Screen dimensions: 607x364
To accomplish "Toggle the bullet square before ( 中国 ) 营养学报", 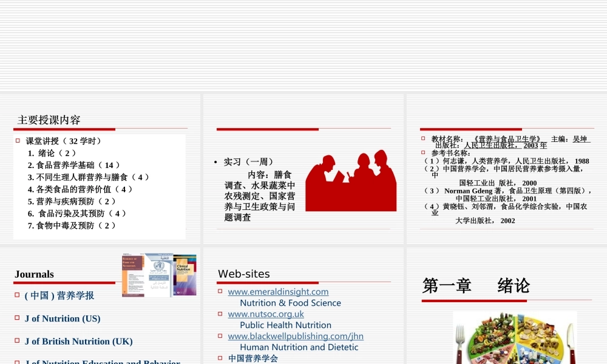I will (16, 296).
